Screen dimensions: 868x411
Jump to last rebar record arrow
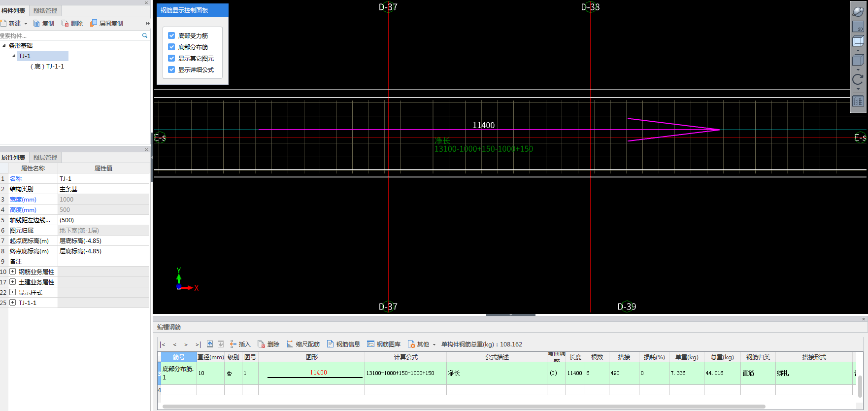(x=198, y=344)
